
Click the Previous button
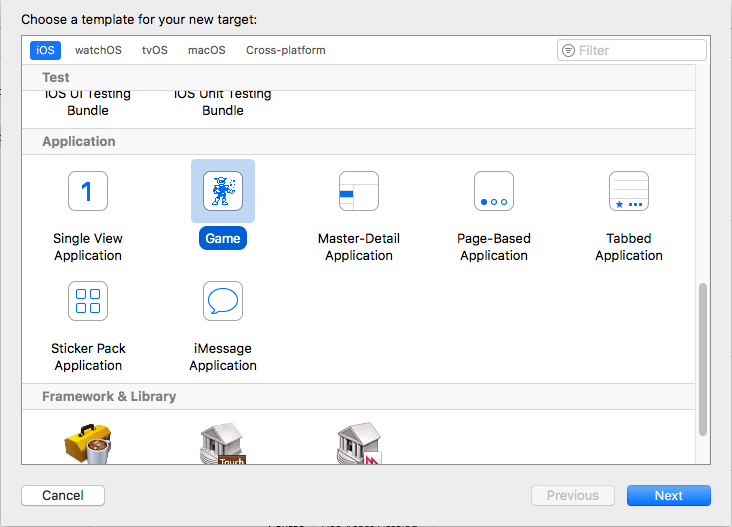(573, 495)
